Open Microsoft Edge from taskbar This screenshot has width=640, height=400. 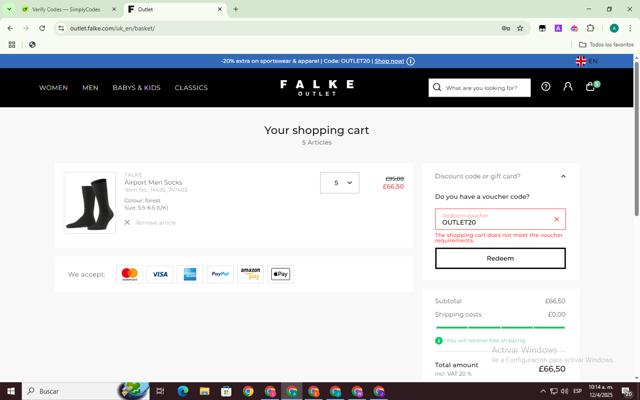[x=183, y=391]
